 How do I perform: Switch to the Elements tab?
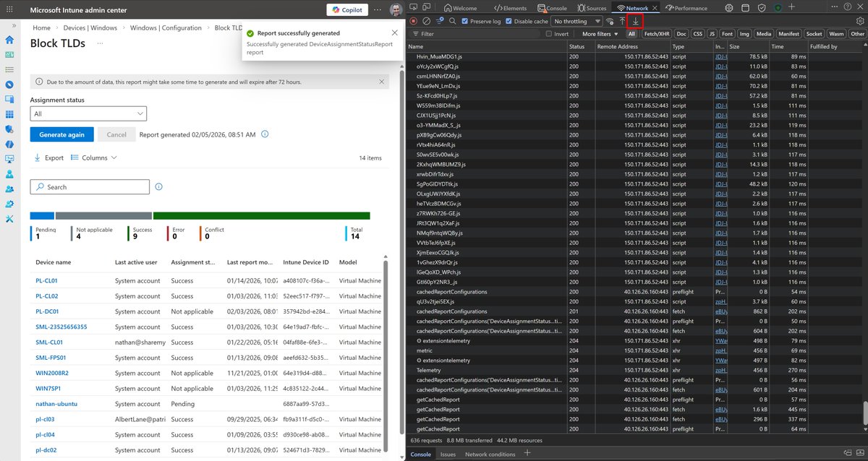pyautogui.click(x=510, y=8)
